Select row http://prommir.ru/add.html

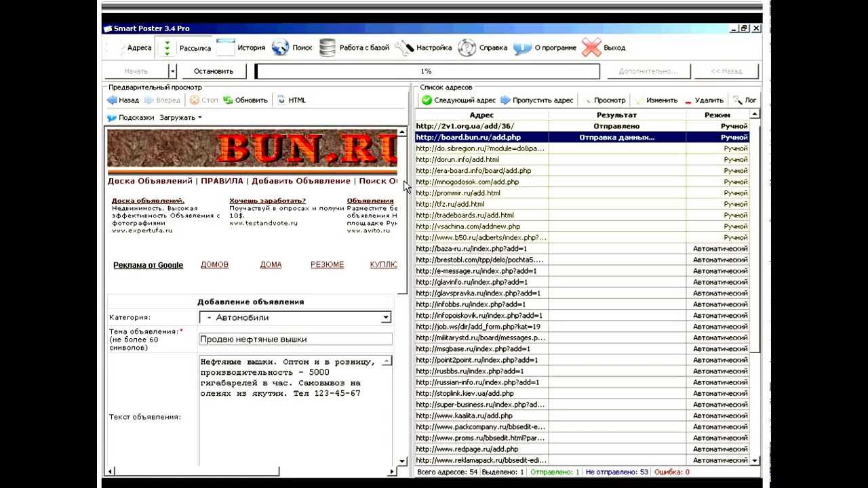point(582,193)
